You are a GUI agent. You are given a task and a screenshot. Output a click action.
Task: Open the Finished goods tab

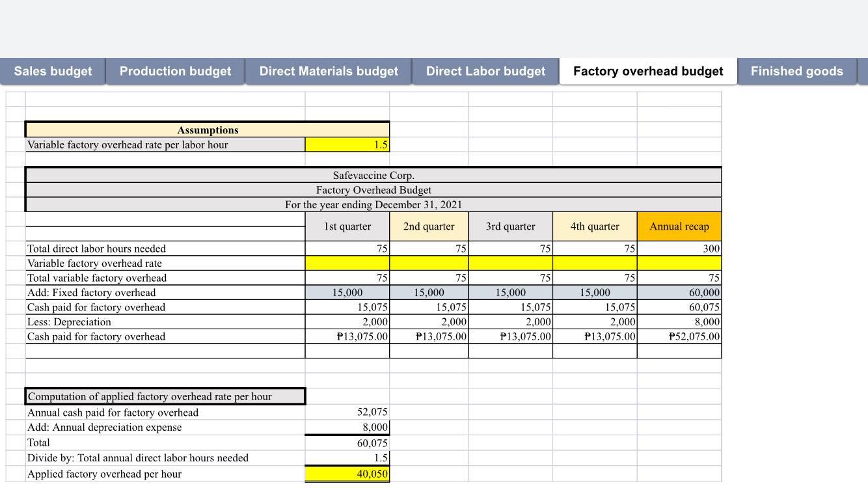(x=797, y=72)
